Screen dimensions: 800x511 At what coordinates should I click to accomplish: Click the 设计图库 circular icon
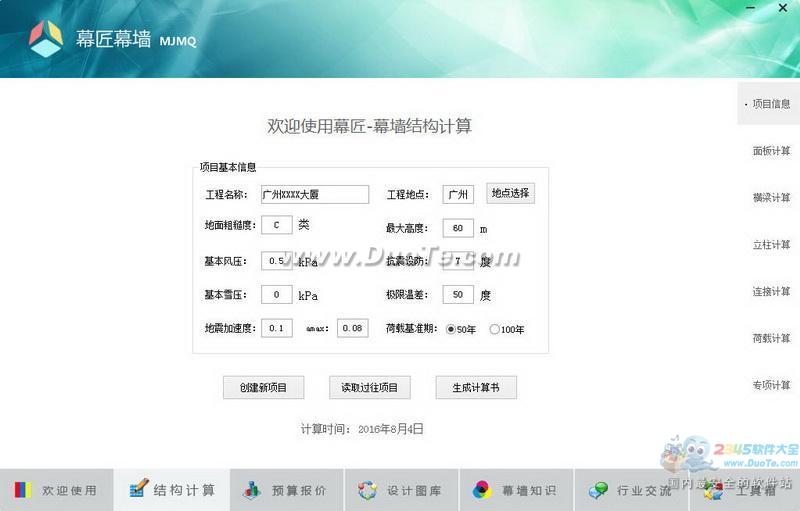pyautogui.click(x=367, y=490)
